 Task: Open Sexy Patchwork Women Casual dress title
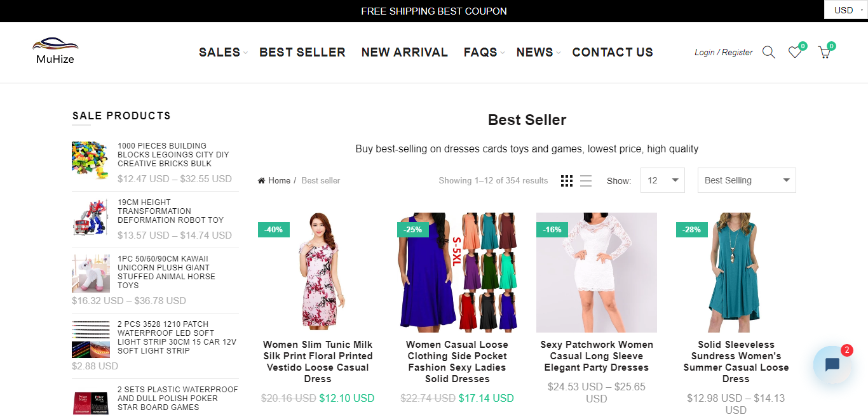[x=597, y=356]
